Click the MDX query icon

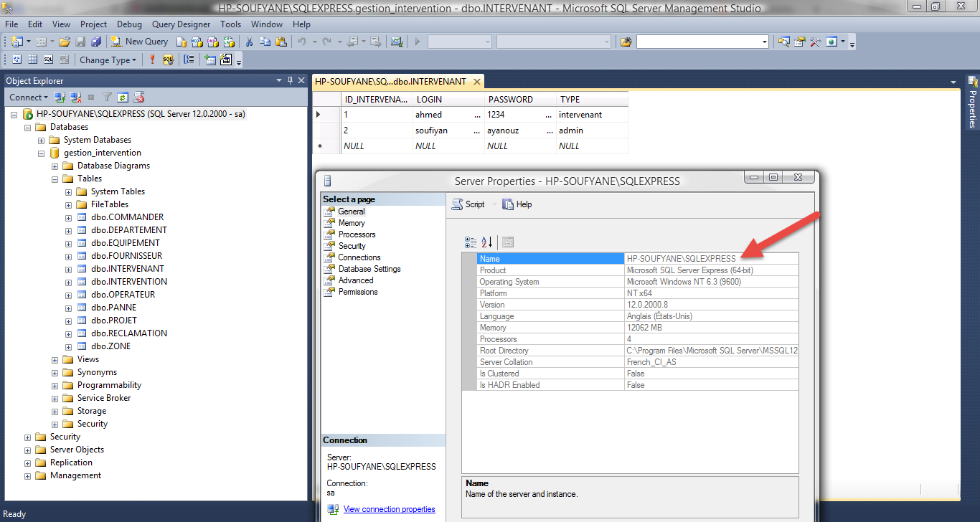tap(197, 42)
